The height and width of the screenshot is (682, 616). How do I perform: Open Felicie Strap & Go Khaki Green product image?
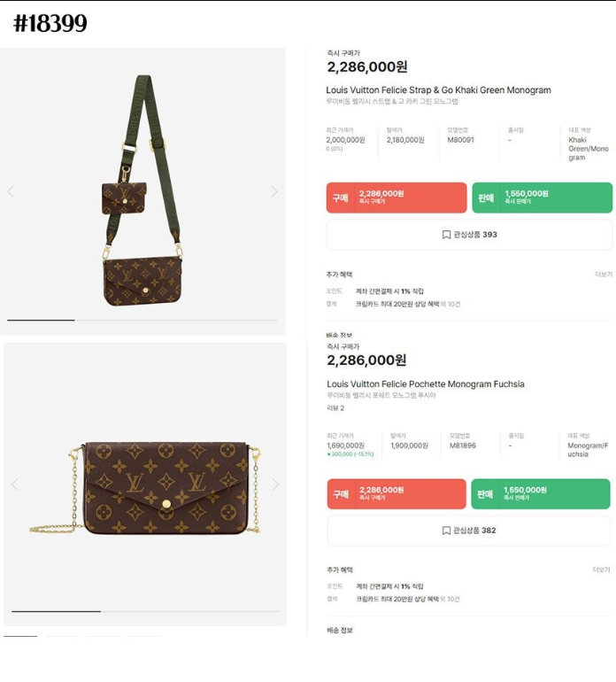(142, 190)
